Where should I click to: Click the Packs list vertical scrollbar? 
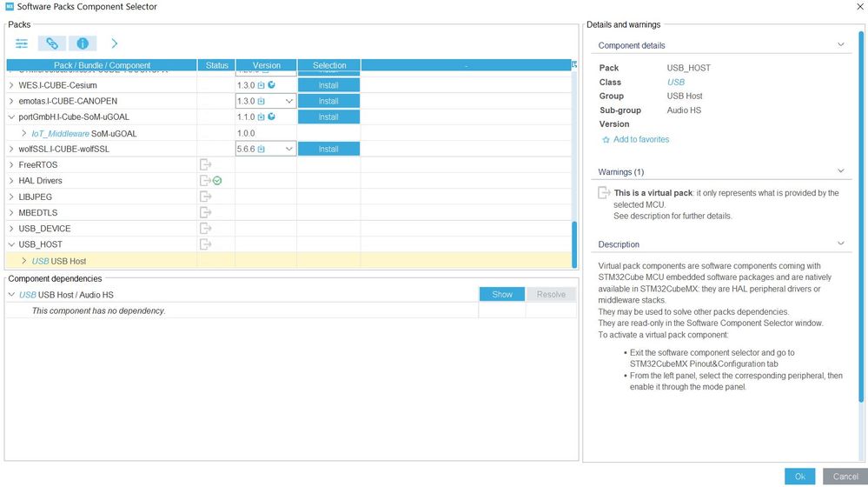click(574, 244)
